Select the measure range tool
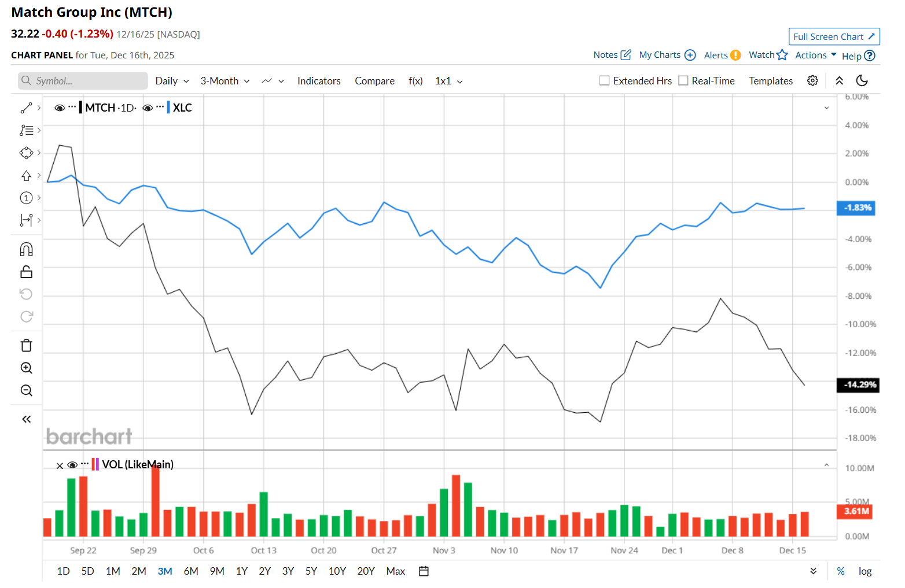 pos(27,220)
